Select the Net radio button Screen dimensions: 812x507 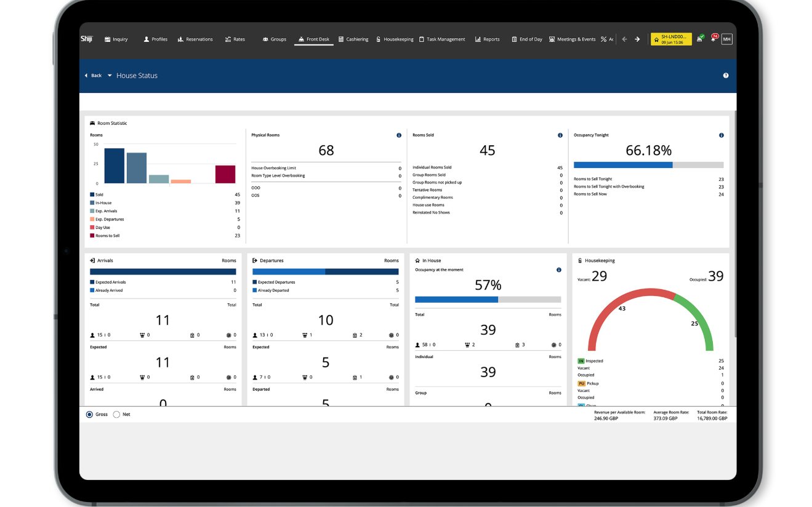click(x=116, y=415)
